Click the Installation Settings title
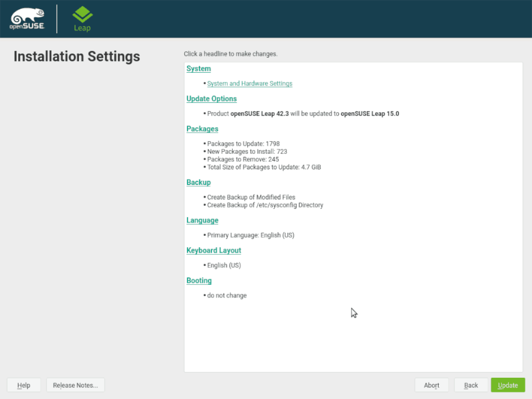 click(76, 56)
